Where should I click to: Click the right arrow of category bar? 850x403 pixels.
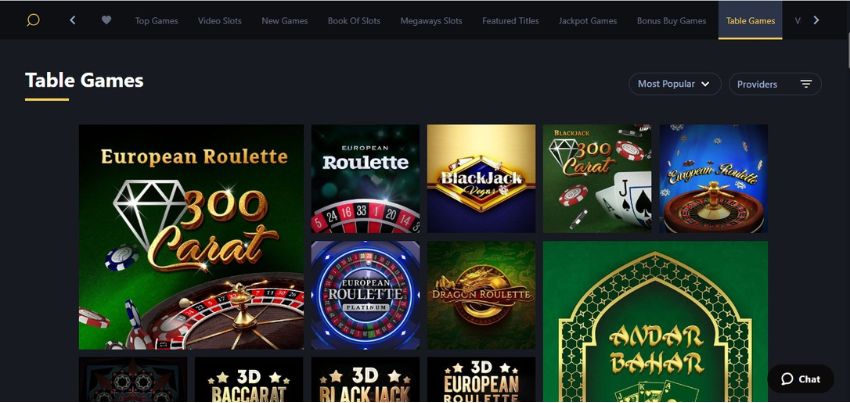(816, 20)
